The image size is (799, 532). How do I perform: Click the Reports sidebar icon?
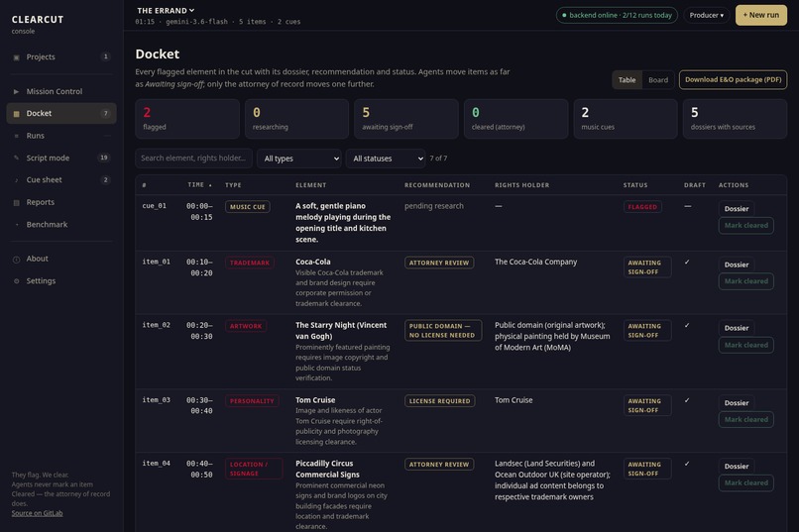(16, 203)
